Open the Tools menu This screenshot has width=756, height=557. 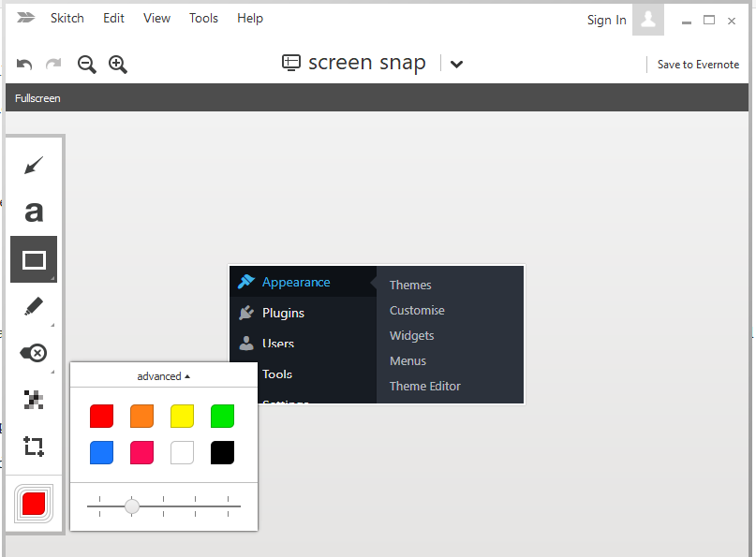203,18
